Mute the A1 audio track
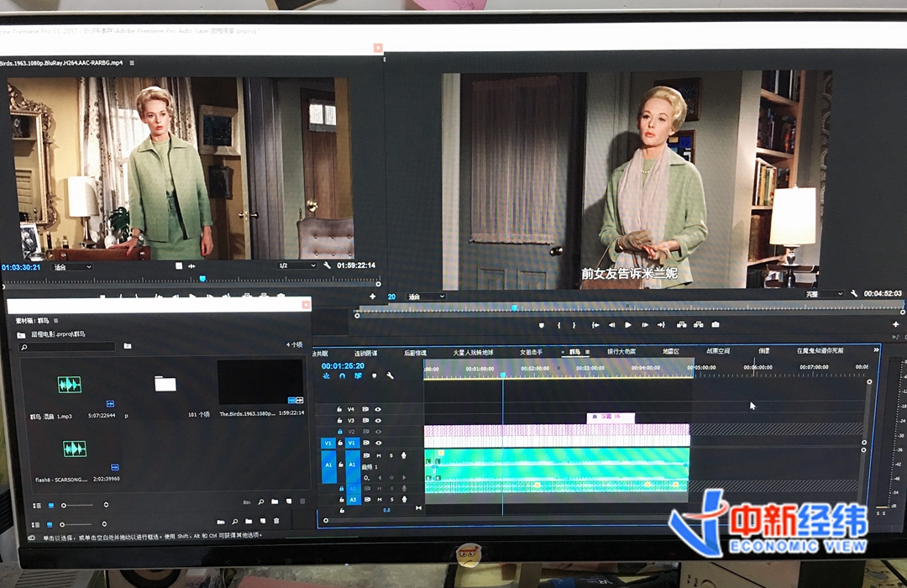The height and width of the screenshot is (588, 907). coord(379,455)
